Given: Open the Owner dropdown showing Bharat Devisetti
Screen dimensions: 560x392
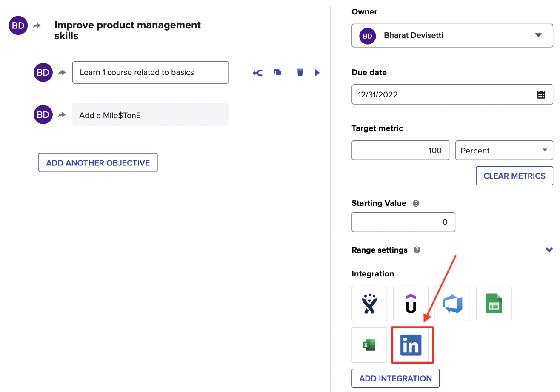Looking at the screenshot, I should coord(452,35).
